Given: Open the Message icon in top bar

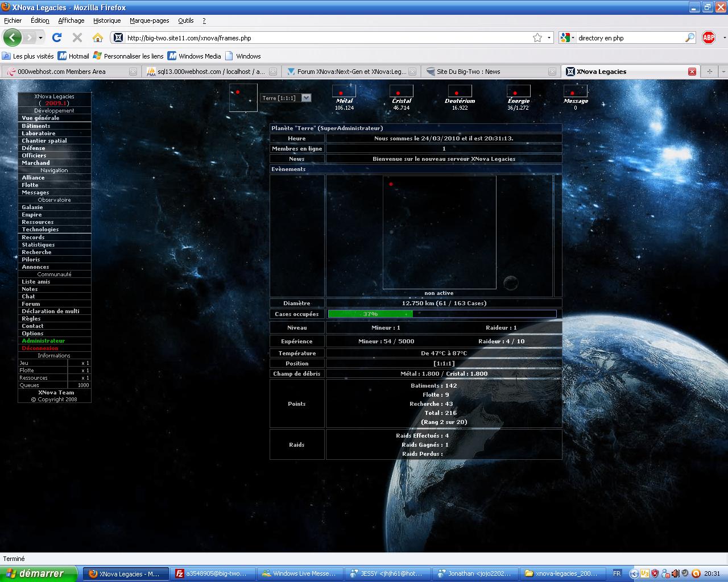Looking at the screenshot, I should pyautogui.click(x=576, y=91).
